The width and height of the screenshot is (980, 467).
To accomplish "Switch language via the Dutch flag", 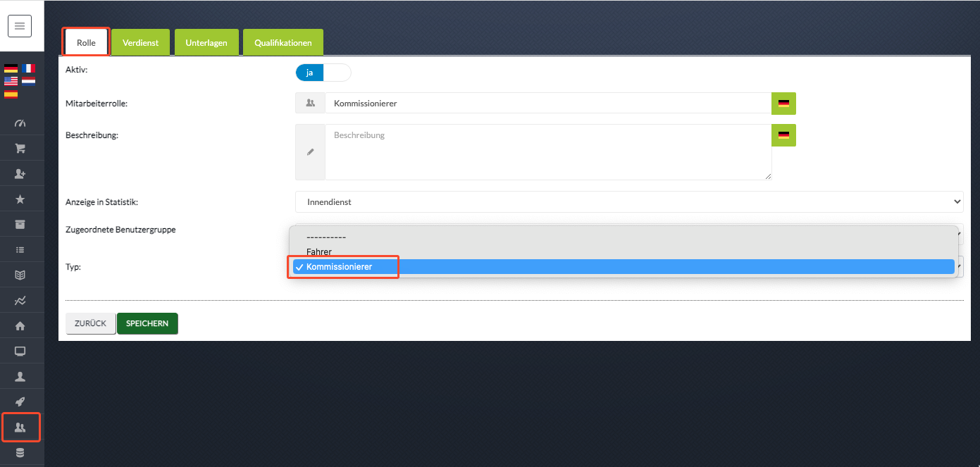I will 28,81.
